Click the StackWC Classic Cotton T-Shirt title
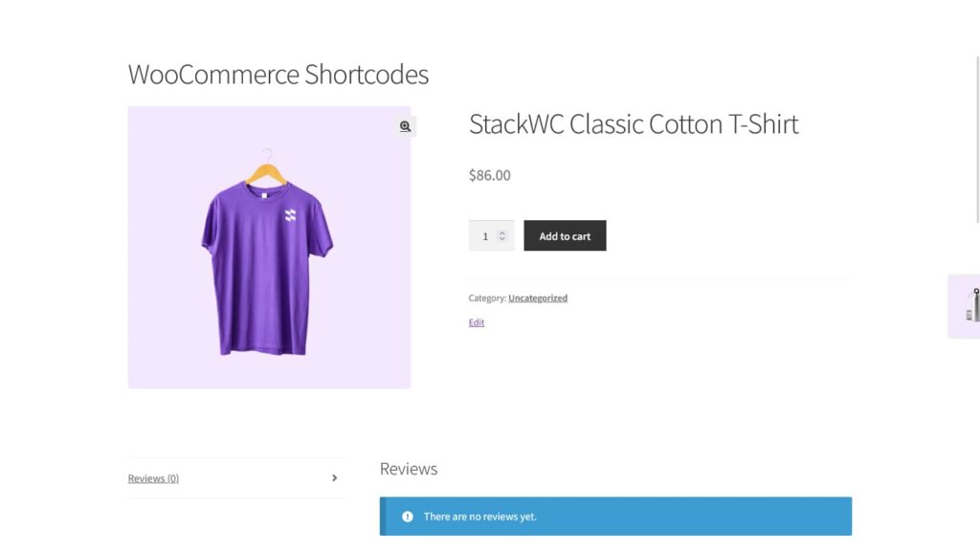Image resolution: width=980 pixels, height=552 pixels. [634, 124]
